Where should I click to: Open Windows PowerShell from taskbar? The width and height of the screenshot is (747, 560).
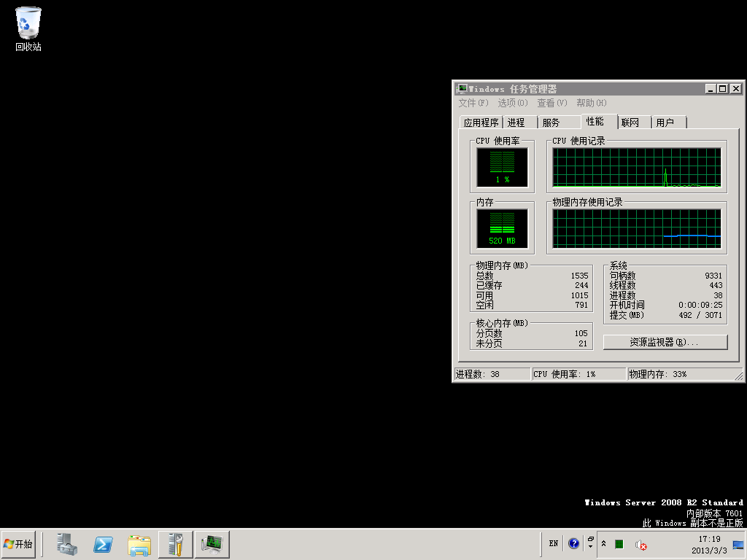[103, 544]
